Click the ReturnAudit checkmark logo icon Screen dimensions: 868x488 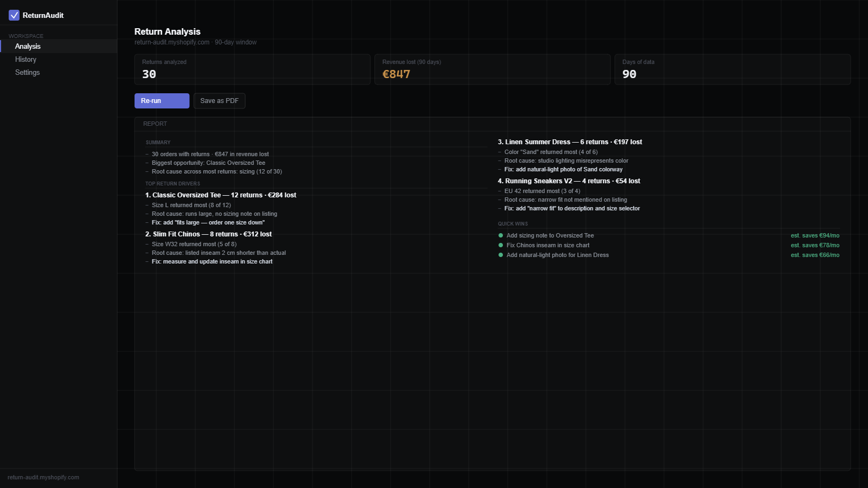click(x=14, y=15)
